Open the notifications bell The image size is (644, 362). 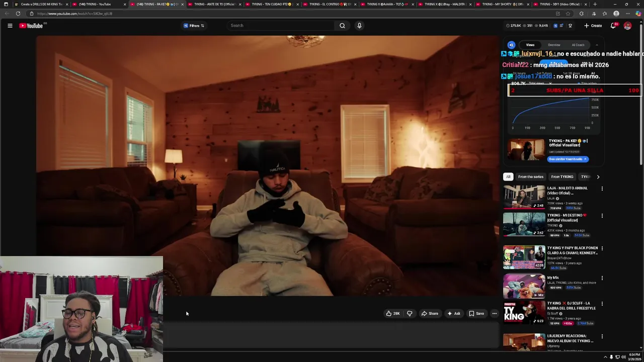click(613, 26)
